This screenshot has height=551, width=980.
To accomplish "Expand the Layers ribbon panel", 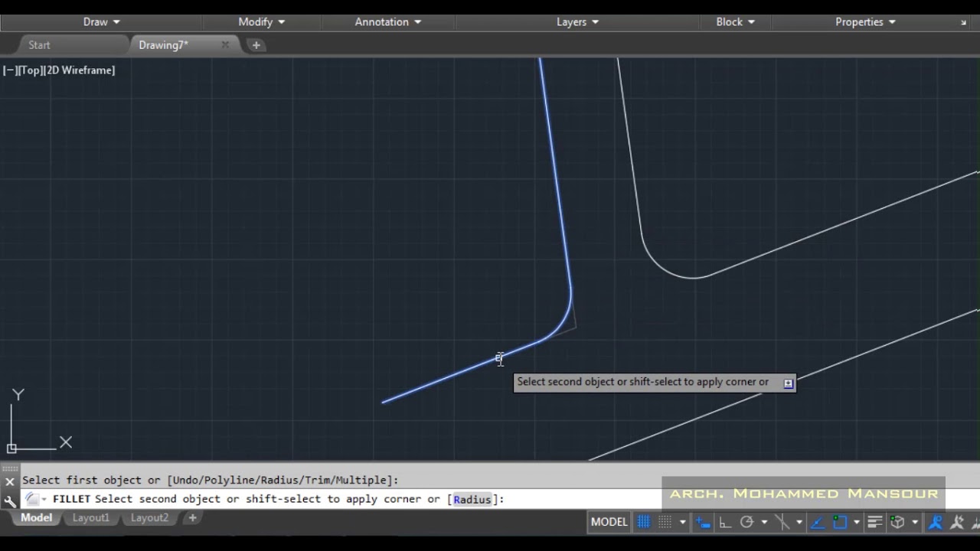I will pos(577,22).
